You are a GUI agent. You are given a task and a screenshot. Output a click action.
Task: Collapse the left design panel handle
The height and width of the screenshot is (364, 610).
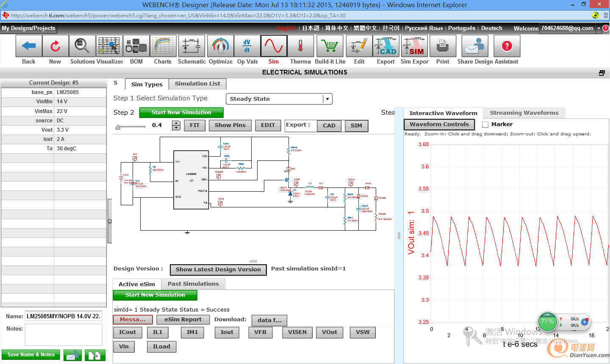click(109, 221)
